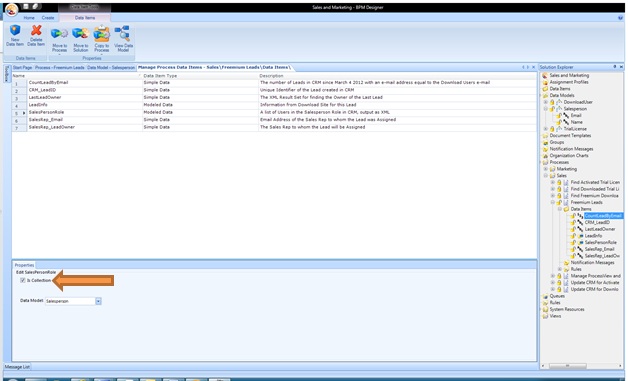
Task: Sort grid by the Name column header
Action: [77, 76]
